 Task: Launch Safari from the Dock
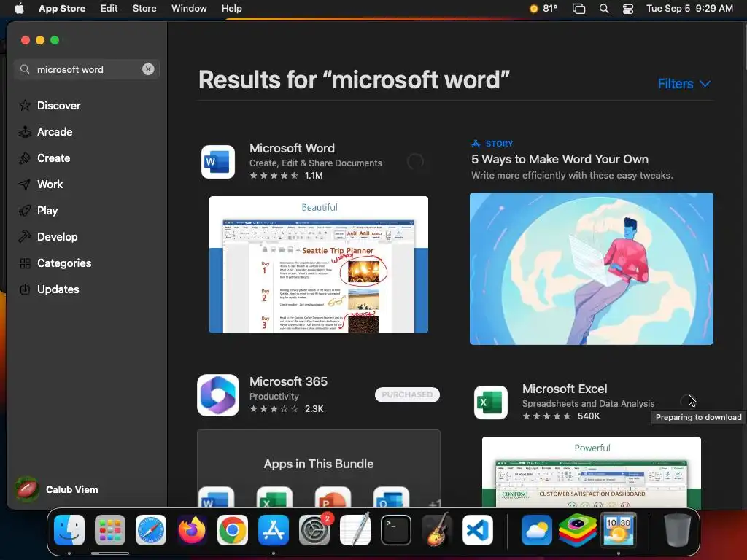pos(151,530)
